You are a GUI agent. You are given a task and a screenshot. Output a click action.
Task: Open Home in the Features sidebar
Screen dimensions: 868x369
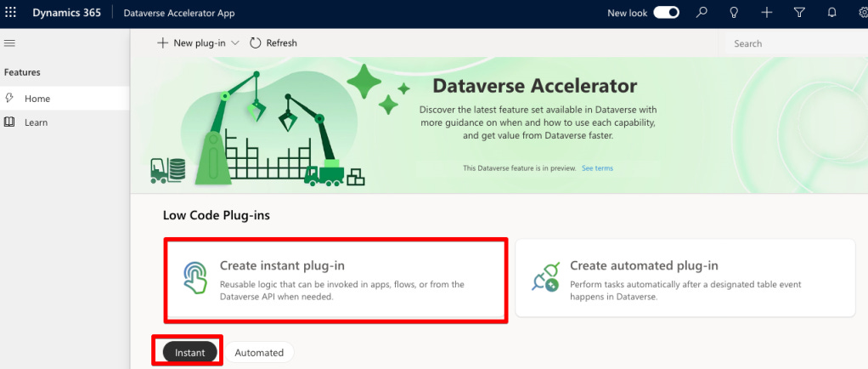click(65, 99)
